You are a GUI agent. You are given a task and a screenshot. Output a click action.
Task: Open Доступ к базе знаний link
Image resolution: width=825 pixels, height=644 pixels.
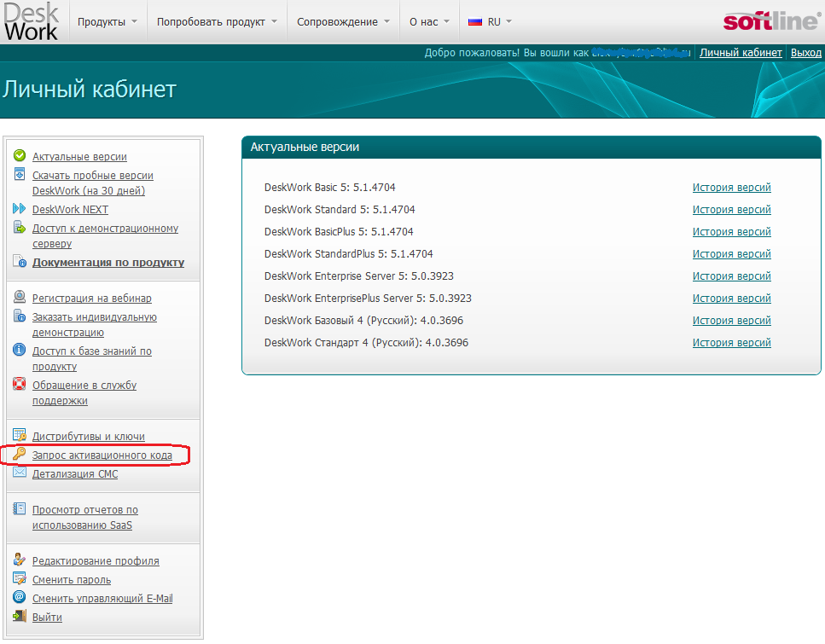tap(91, 359)
